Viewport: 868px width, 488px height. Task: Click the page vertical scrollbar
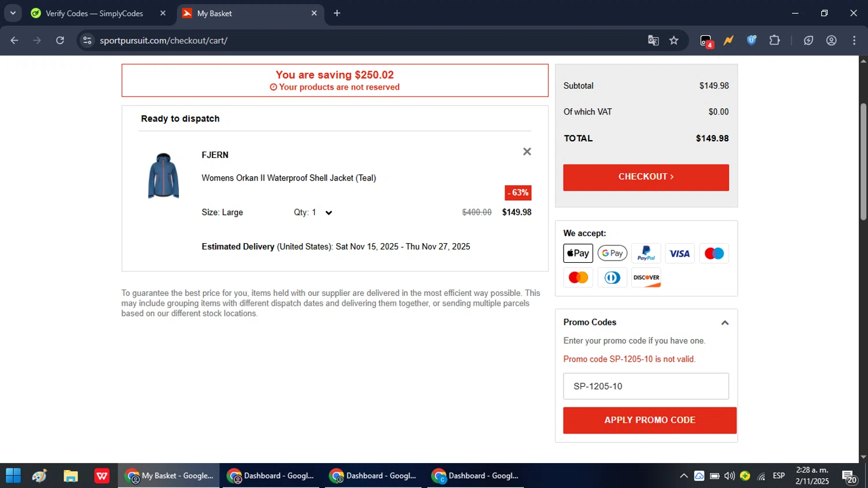863,162
